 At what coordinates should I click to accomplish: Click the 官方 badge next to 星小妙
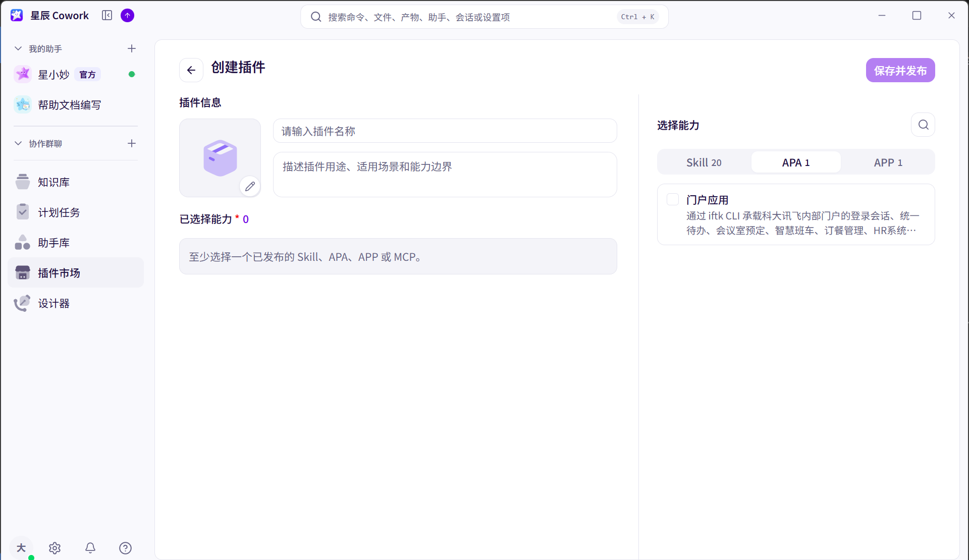tap(87, 75)
